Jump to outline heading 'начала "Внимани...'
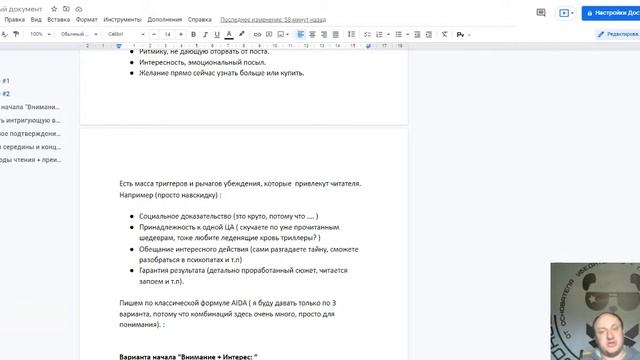This screenshot has width=640, height=360. click(30, 107)
